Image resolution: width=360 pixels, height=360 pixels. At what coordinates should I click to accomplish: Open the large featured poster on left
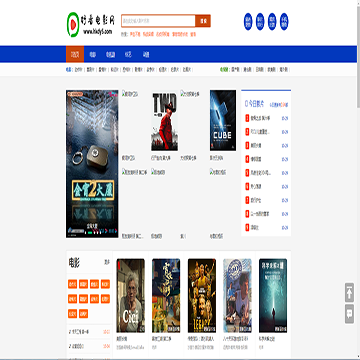[x=92, y=164]
